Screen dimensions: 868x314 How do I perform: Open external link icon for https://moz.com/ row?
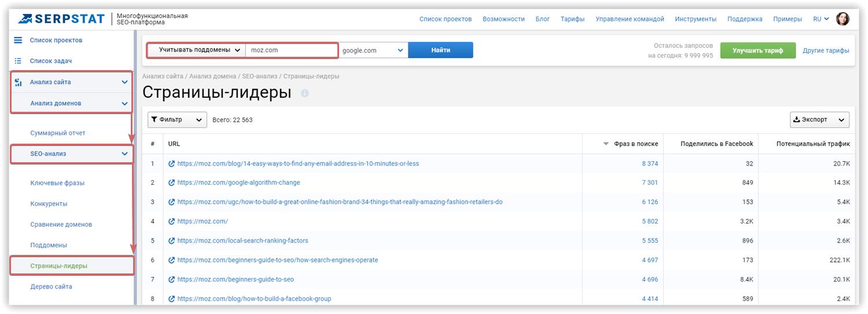171,221
